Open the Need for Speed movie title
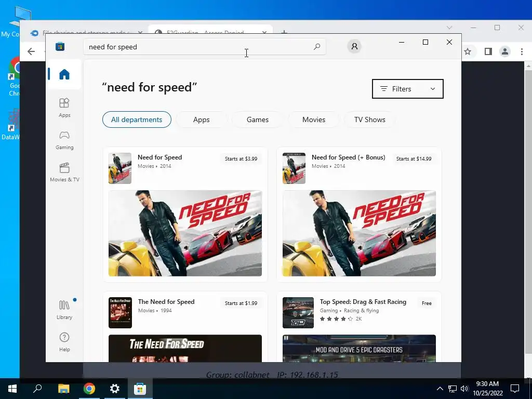Image resolution: width=532 pixels, height=399 pixels. pyautogui.click(x=160, y=157)
